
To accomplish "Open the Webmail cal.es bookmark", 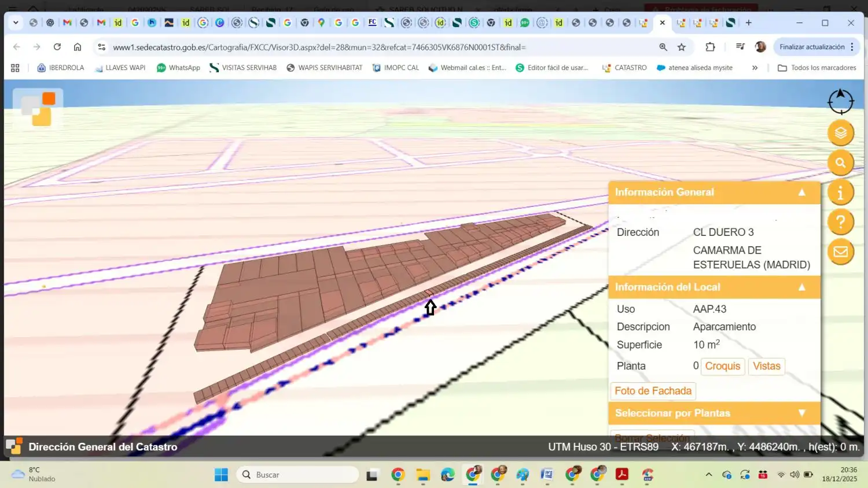I will click(468, 68).
